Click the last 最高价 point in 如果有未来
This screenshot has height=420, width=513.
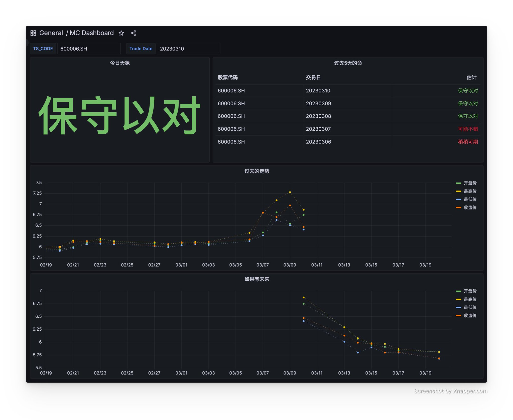click(439, 352)
